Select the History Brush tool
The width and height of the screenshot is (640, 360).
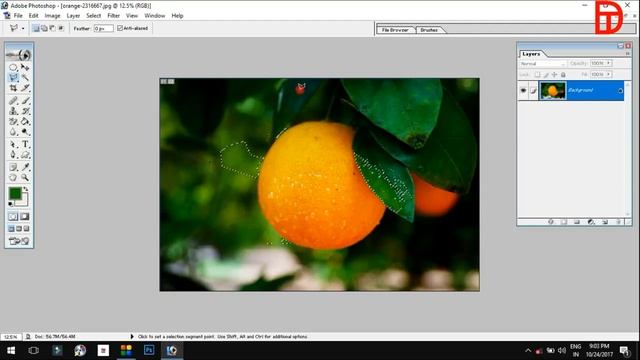tap(25, 111)
